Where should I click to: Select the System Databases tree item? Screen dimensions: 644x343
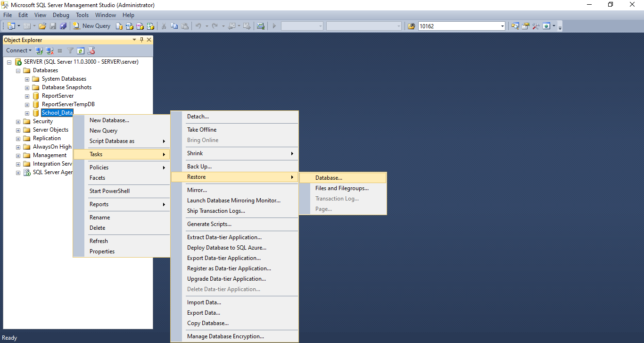click(64, 79)
